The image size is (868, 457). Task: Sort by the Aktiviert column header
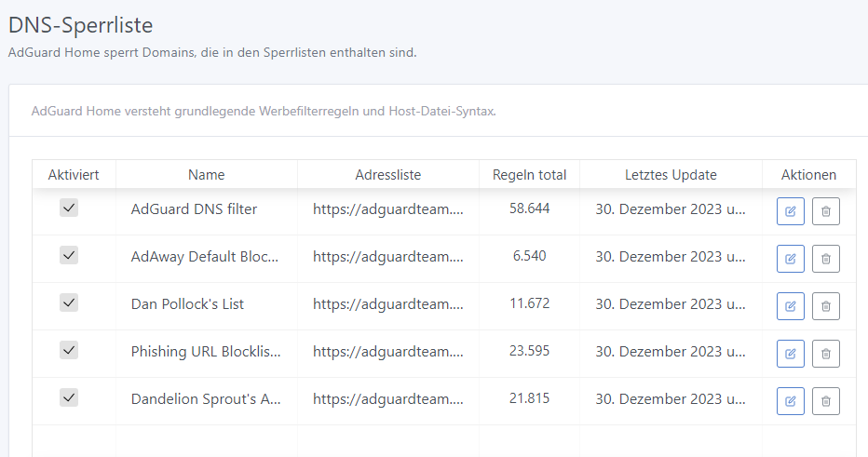(74, 175)
